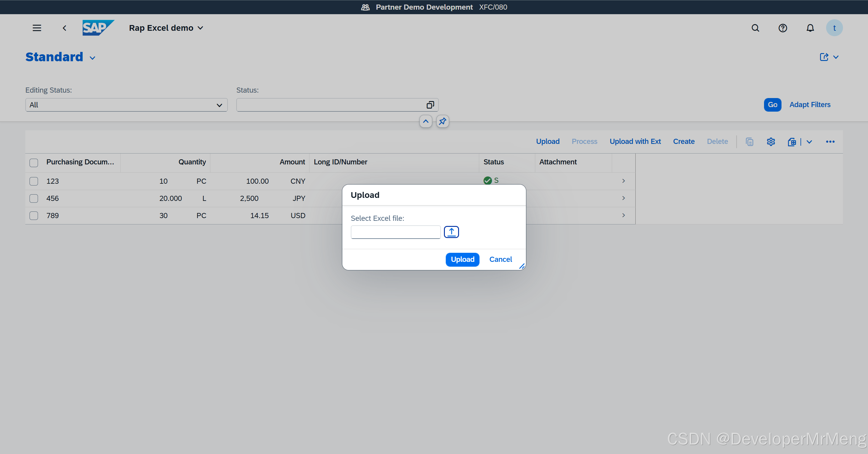Viewport: 868px width, 454px height.
Task: Cancel the Upload dialog
Action: click(x=500, y=259)
